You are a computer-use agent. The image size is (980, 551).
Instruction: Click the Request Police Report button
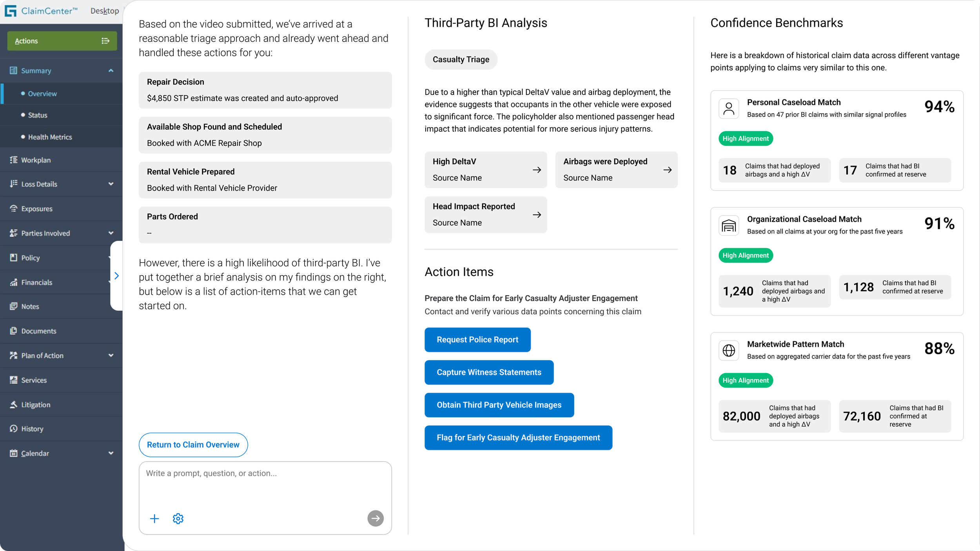tap(477, 340)
